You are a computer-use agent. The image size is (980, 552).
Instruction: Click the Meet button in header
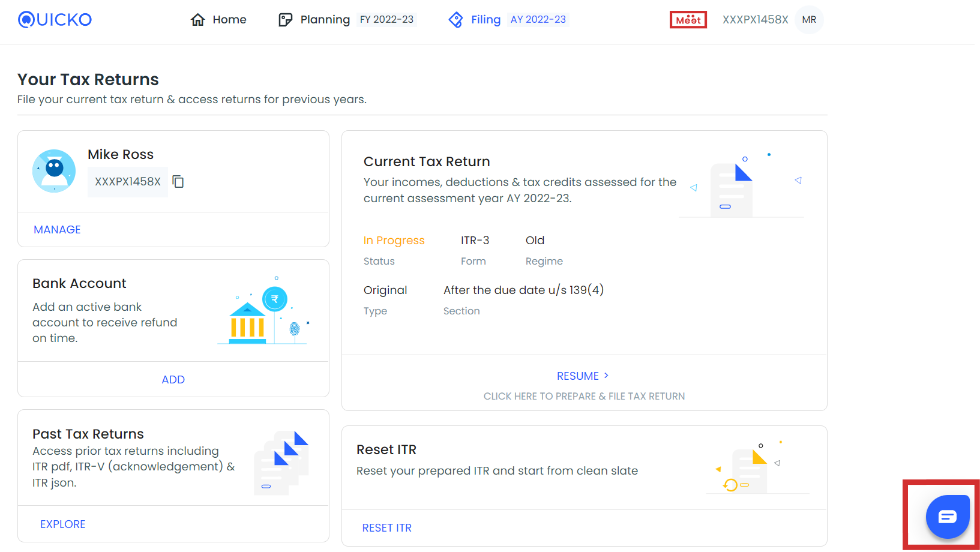click(688, 20)
